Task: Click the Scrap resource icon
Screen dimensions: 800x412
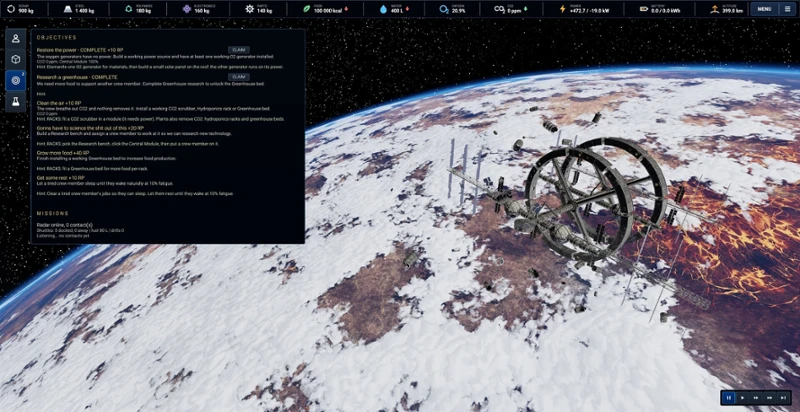Action: coord(10,9)
